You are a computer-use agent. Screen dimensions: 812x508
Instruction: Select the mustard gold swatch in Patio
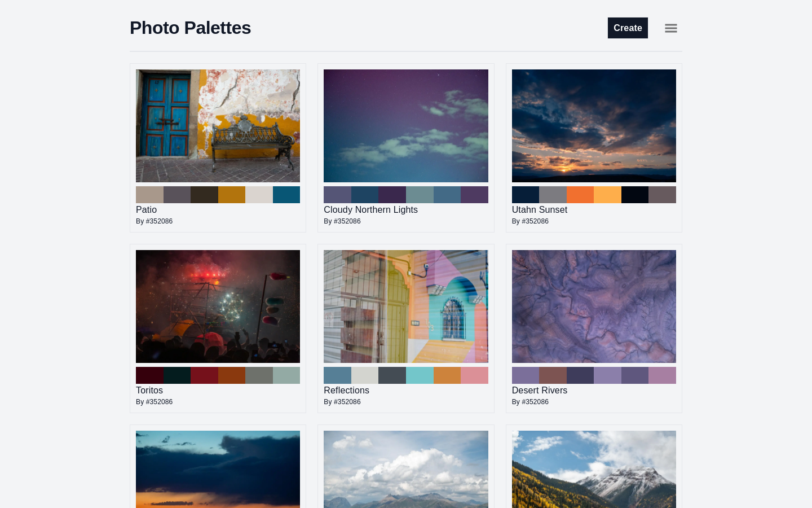click(x=232, y=195)
